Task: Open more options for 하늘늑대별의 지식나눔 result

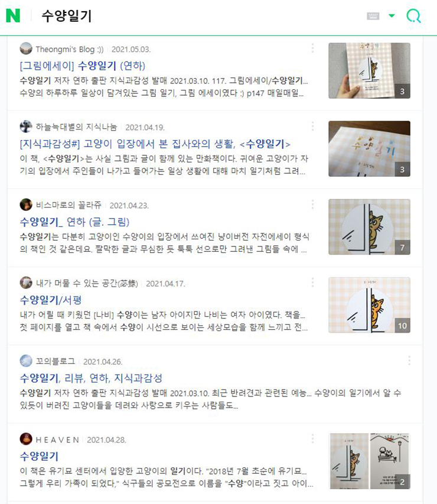Action: tap(312, 126)
